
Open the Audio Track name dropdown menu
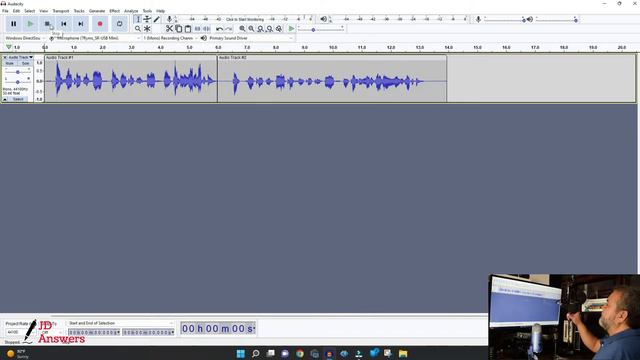pos(21,58)
